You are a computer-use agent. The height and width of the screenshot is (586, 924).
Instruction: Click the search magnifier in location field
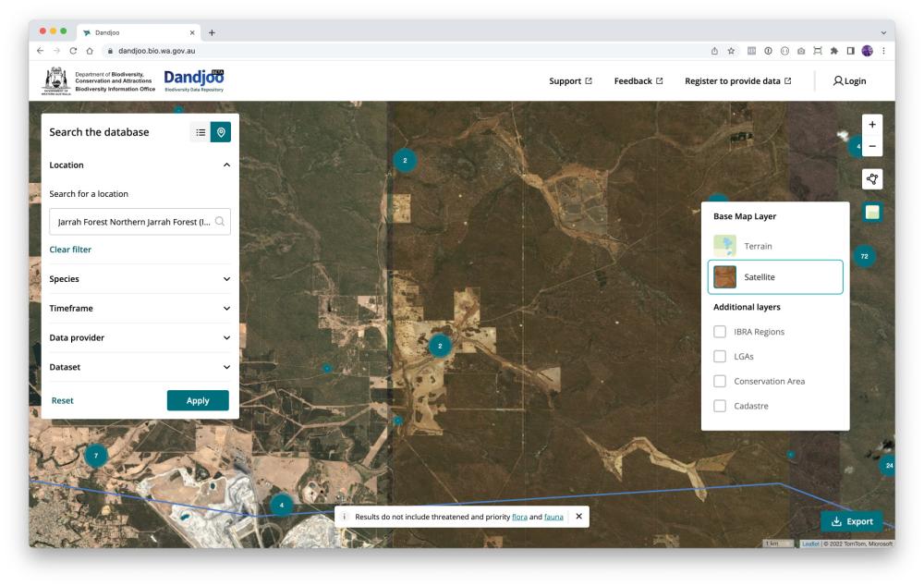click(x=220, y=222)
